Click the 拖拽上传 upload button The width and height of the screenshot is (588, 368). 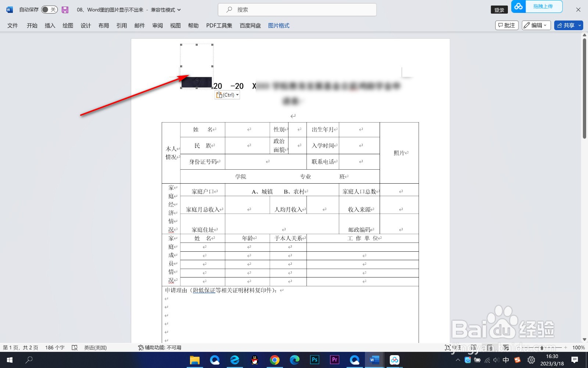tap(544, 7)
